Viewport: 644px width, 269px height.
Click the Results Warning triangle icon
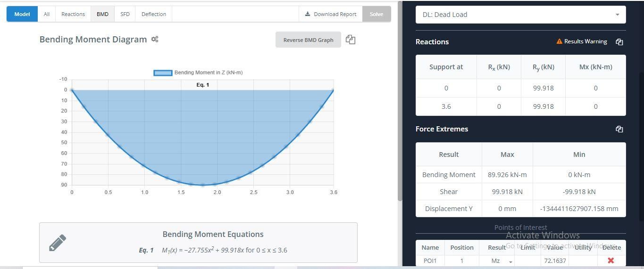[x=559, y=41]
